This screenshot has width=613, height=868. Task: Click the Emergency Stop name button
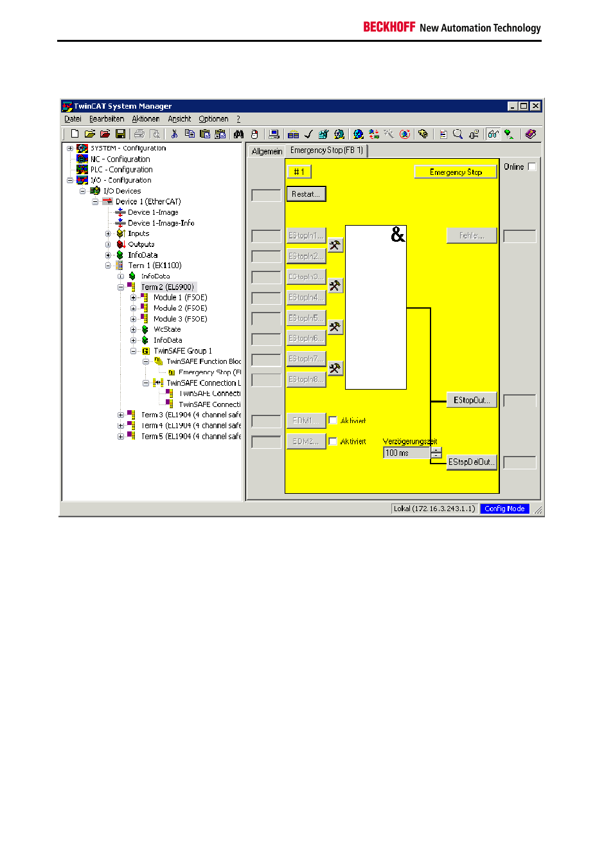456,172
